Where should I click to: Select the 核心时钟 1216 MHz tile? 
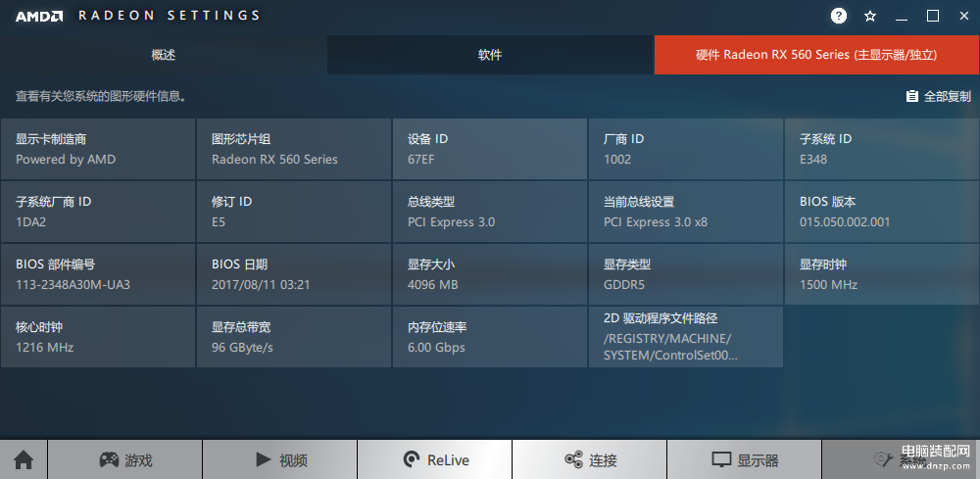point(98,337)
